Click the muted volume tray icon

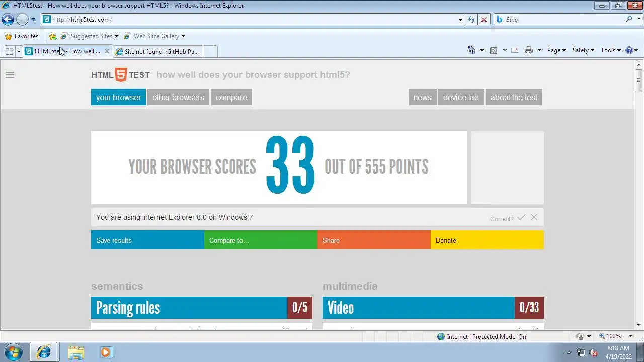[x=593, y=352]
